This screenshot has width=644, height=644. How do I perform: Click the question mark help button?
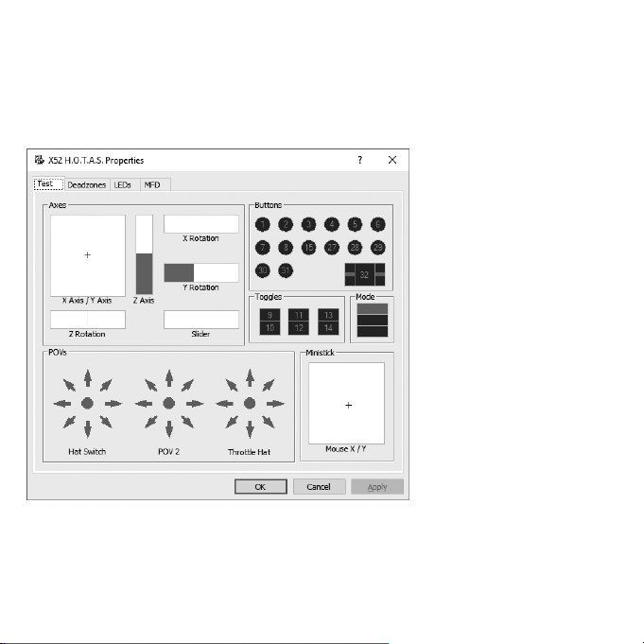click(360, 160)
